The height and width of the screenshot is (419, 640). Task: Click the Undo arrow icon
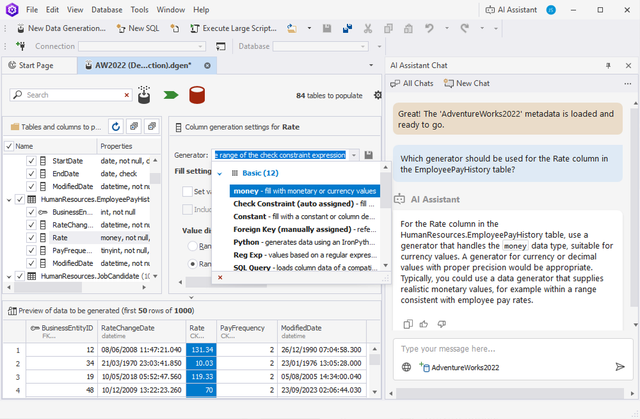(429, 28)
